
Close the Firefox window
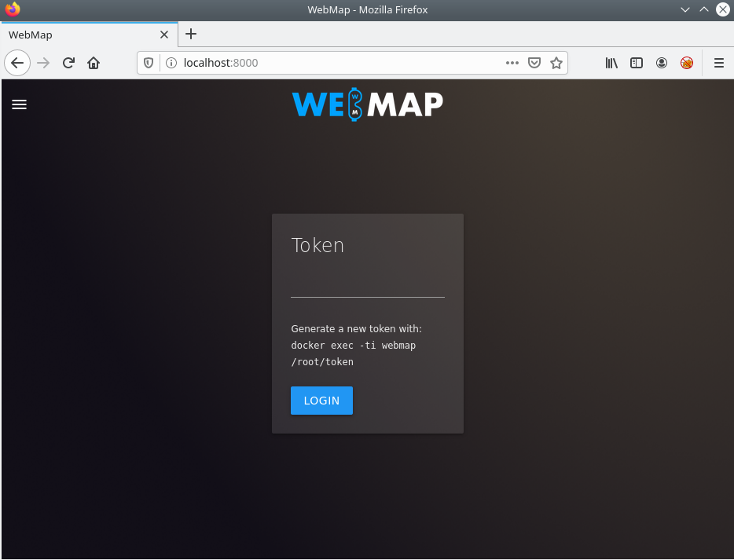tap(723, 9)
